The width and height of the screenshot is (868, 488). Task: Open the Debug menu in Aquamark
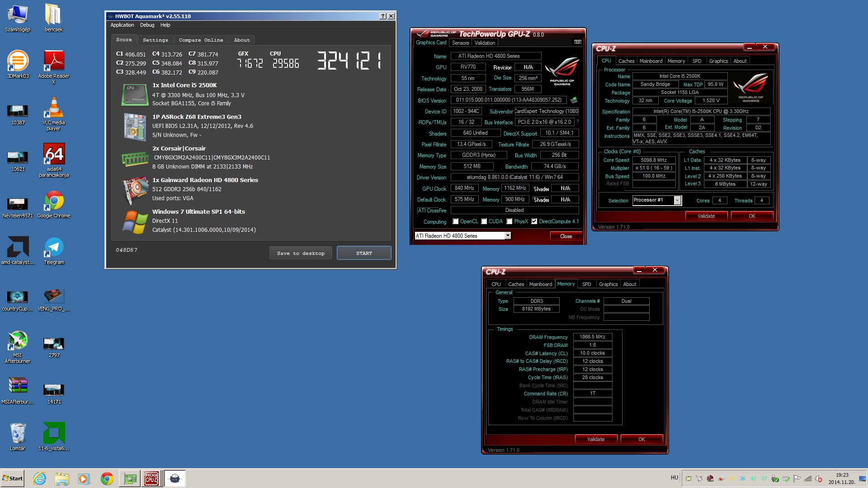click(x=147, y=25)
